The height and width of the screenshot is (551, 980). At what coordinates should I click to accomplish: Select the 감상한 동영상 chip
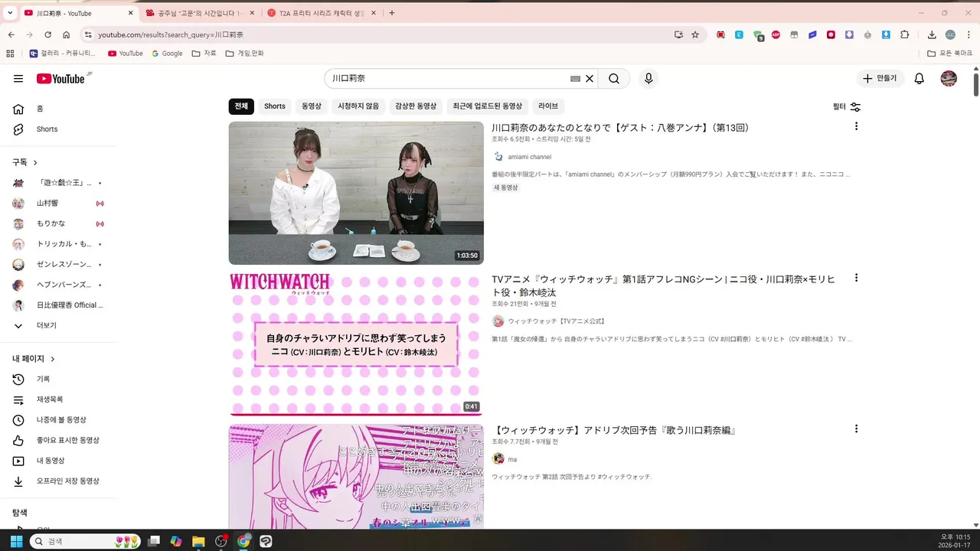(x=416, y=106)
